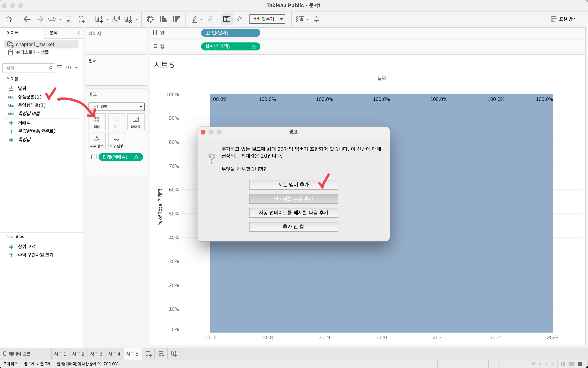Click the Presentation mode icon

pos(316,19)
